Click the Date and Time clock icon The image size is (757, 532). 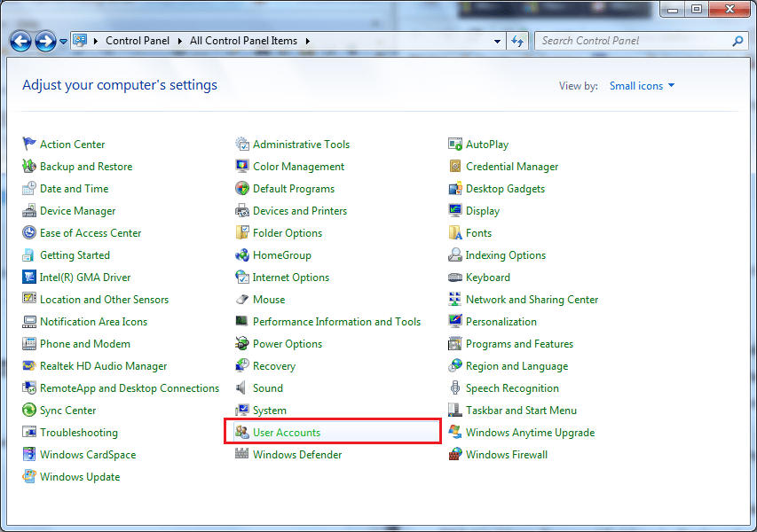[29, 188]
